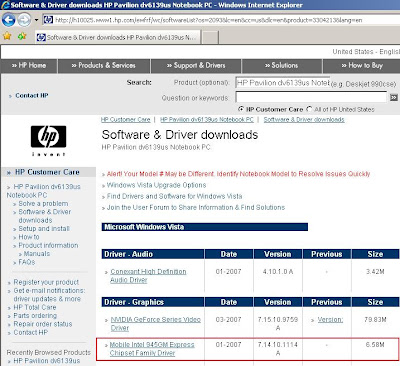Click the Favorites star icon

(x=7, y=36)
